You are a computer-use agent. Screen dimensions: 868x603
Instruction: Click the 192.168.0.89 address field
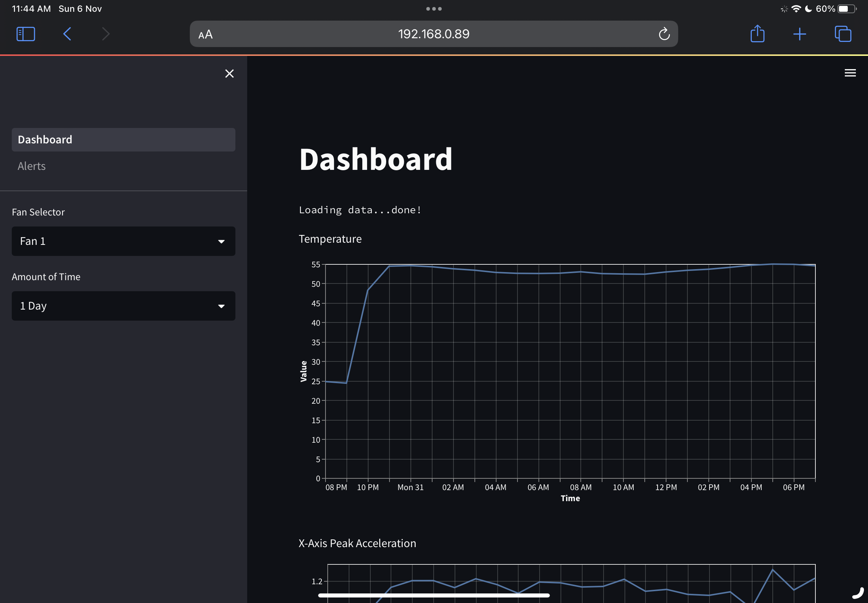[433, 34]
